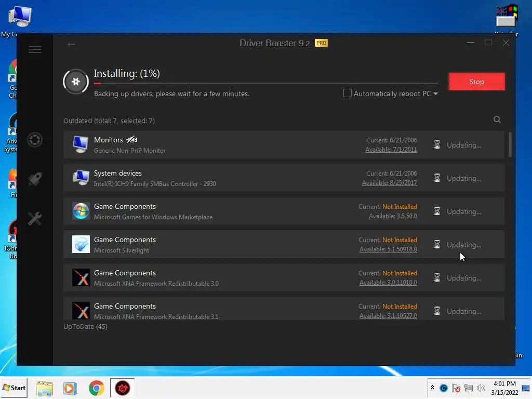
Task: Click the Microsoft Silverlight icon
Action: tap(81, 244)
